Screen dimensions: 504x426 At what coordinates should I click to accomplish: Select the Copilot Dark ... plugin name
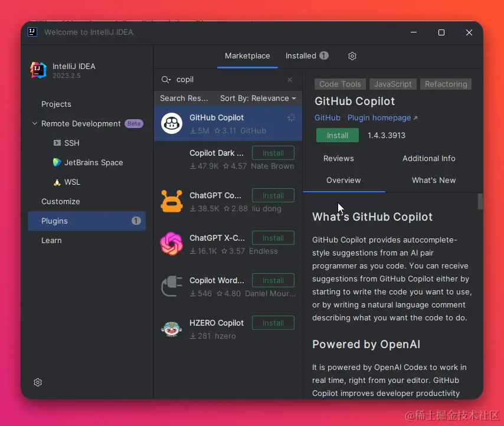click(217, 153)
